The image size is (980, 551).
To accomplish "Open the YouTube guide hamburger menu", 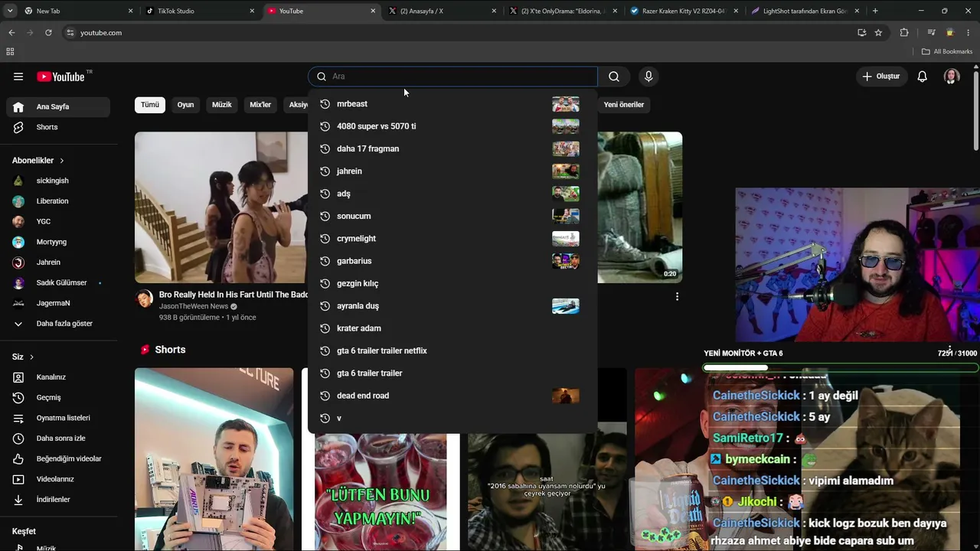I will pyautogui.click(x=18, y=77).
